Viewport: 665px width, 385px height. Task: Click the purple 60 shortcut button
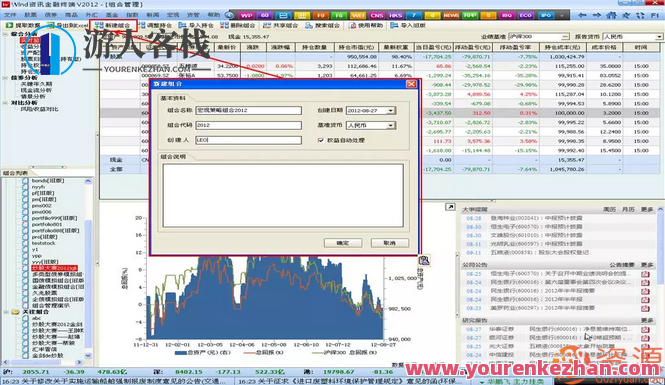[x=265, y=15]
